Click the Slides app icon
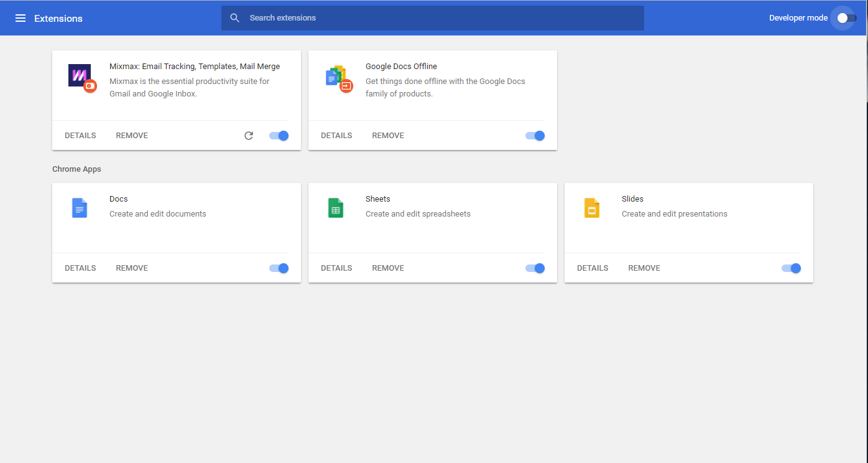 [x=592, y=208]
